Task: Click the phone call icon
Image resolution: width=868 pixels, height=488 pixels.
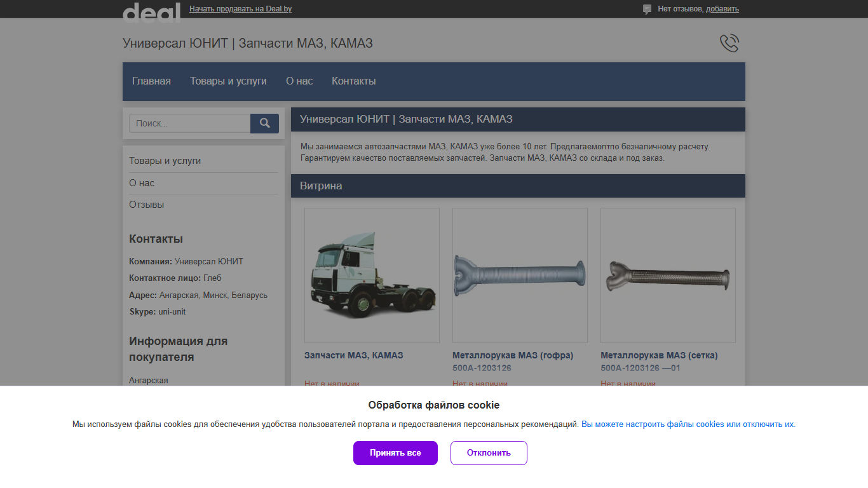Action: click(729, 43)
